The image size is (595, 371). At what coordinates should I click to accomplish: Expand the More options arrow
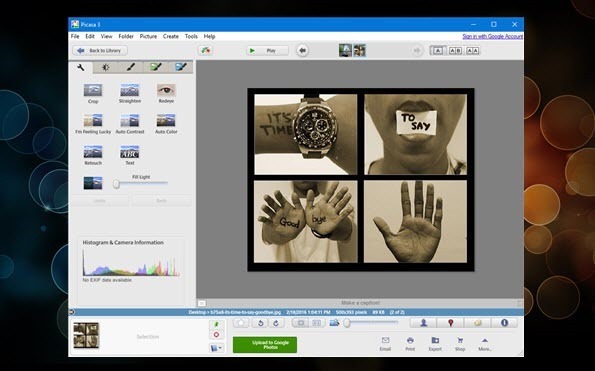click(x=485, y=344)
